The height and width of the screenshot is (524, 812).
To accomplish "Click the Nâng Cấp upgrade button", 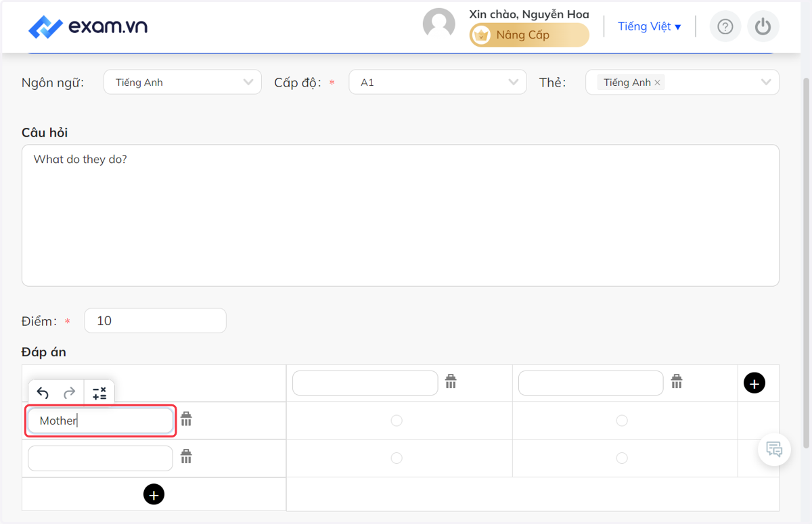I will pyautogui.click(x=529, y=35).
